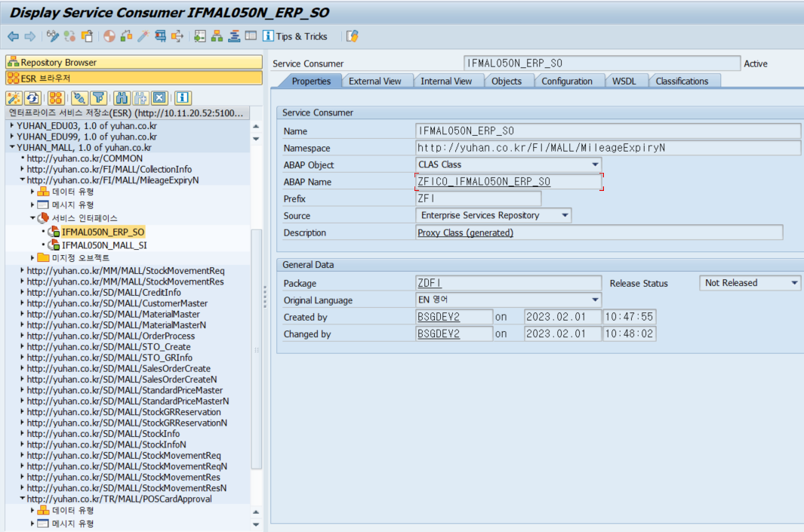Open the filter funnel in ESR toolbar

pos(98,97)
